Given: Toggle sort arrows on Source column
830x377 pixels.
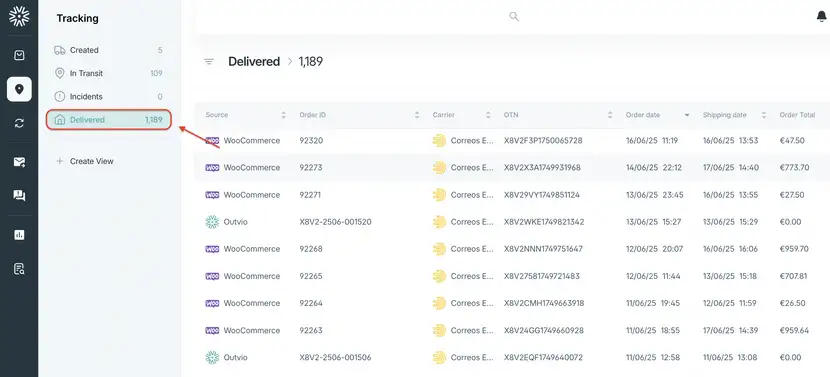Looking at the screenshot, I should [x=284, y=115].
